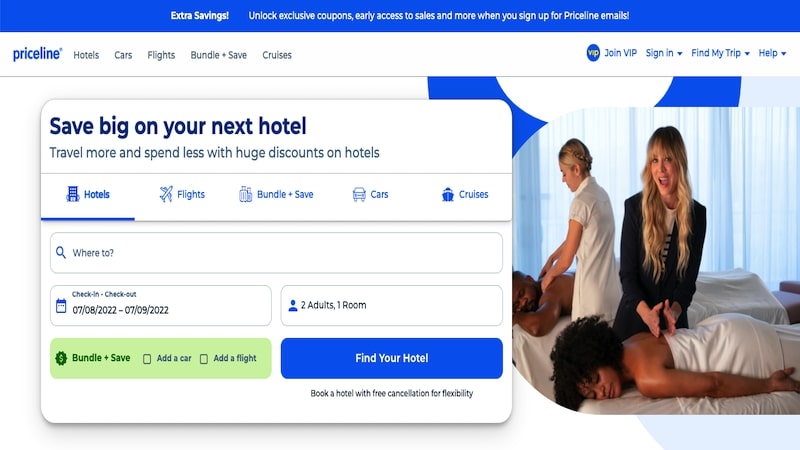Click the luggage icon for Bundle + Save
The height and width of the screenshot is (450, 800).
click(245, 194)
